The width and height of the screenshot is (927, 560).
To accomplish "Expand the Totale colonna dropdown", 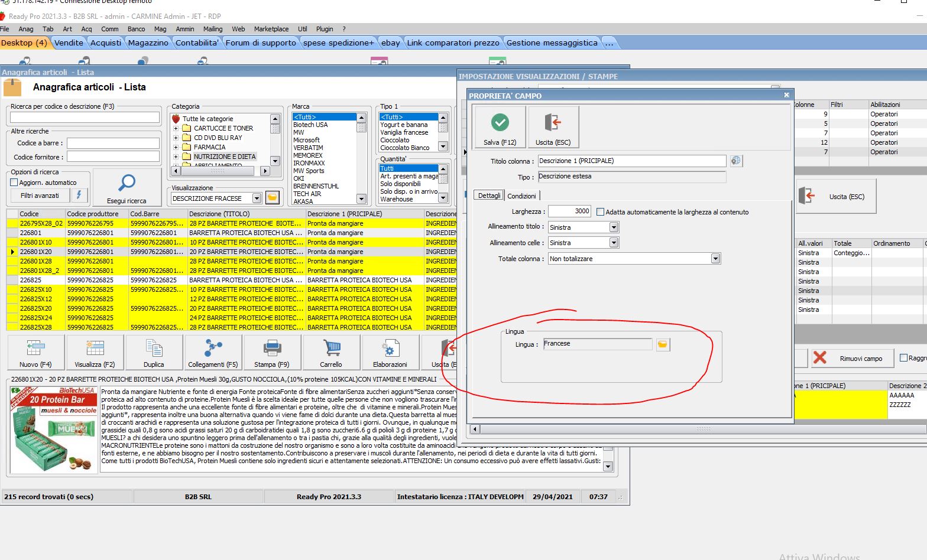I will [x=715, y=259].
